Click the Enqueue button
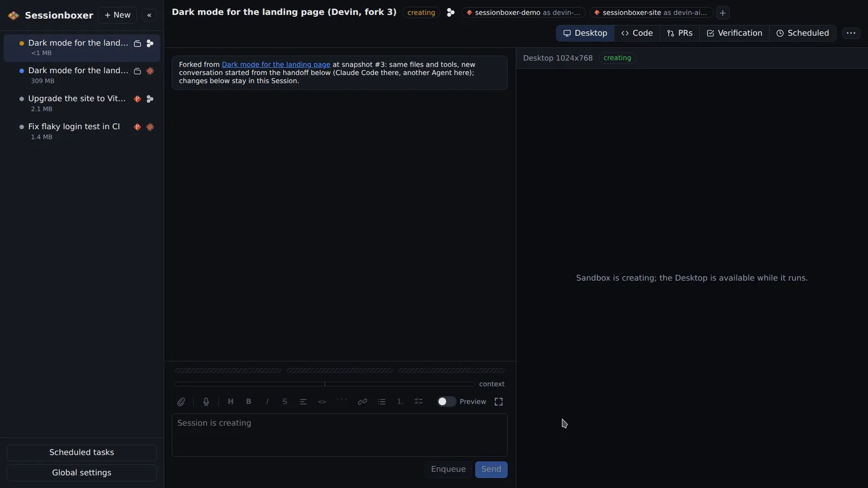Viewport: 868px width, 488px height. 448,470
